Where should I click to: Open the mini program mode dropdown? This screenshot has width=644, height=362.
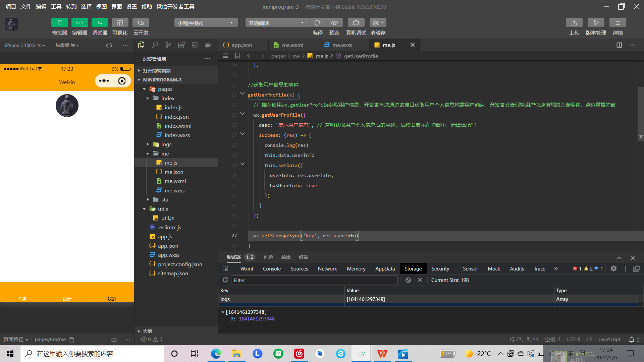point(206,23)
